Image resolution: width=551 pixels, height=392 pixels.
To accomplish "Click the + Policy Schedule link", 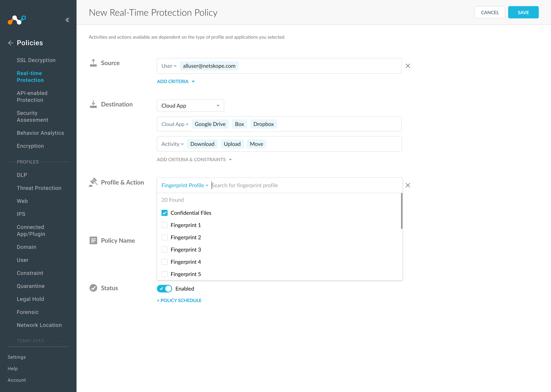I will click(x=179, y=300).
